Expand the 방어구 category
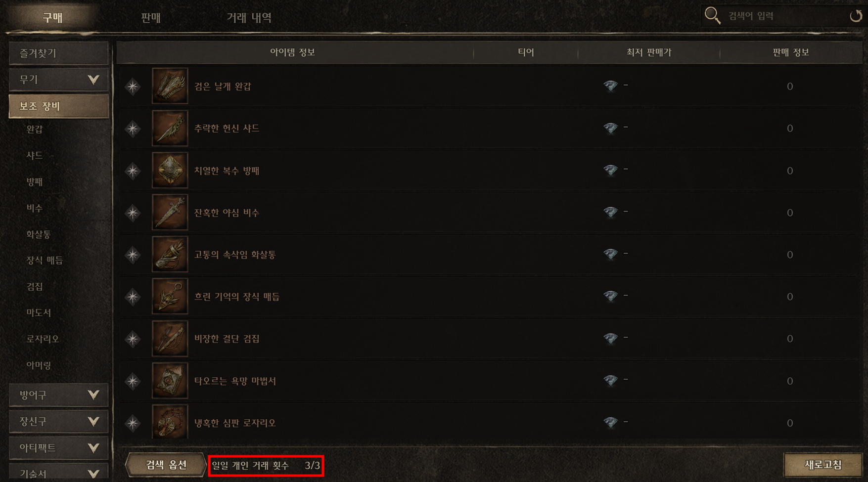 [59, 395]
